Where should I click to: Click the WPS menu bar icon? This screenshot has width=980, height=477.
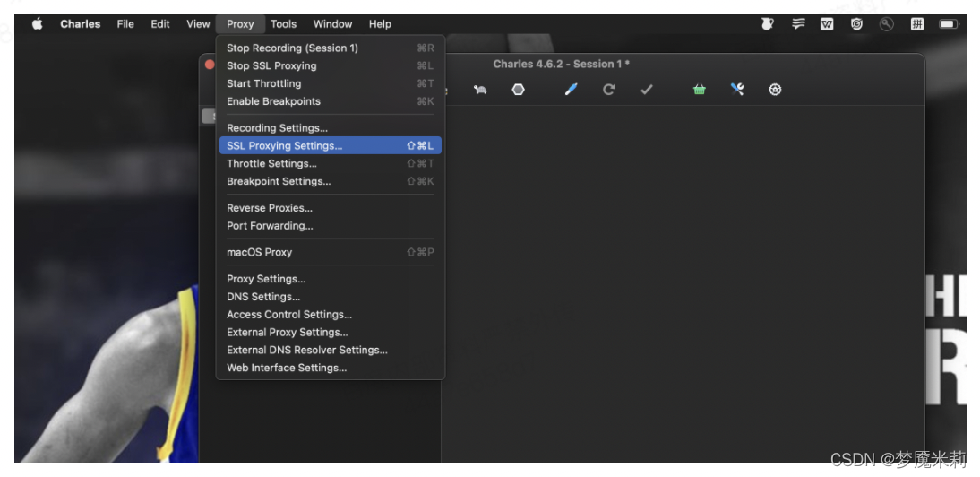pyautogui.click(x=827, y=23)
